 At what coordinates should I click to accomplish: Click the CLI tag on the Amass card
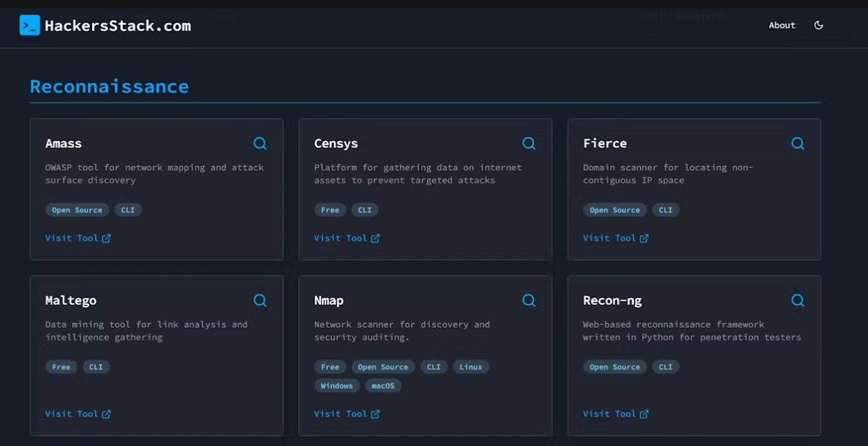pyautogui.click(x=128, y=210)
